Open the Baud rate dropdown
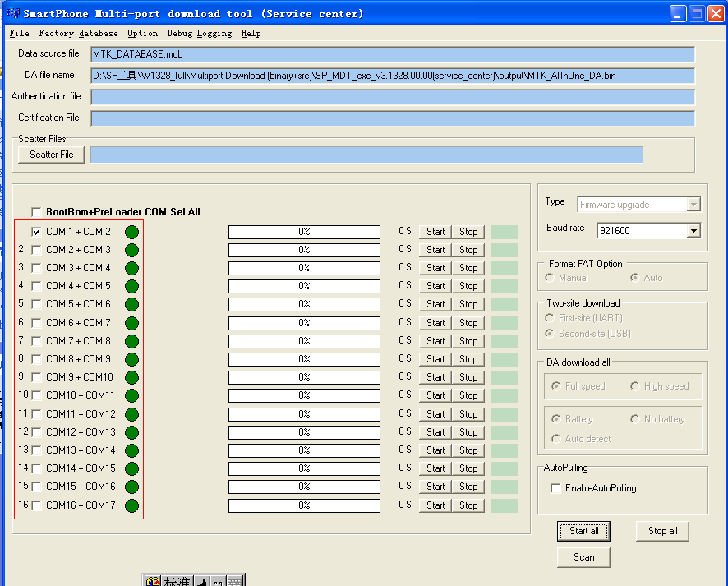 click(x=693, y=231)
